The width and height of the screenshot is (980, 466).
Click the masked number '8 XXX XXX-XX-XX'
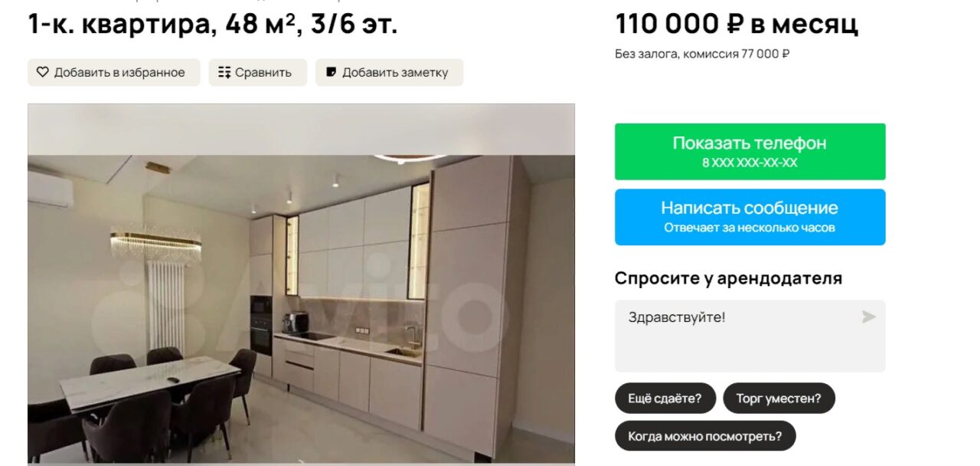point(750,163)
